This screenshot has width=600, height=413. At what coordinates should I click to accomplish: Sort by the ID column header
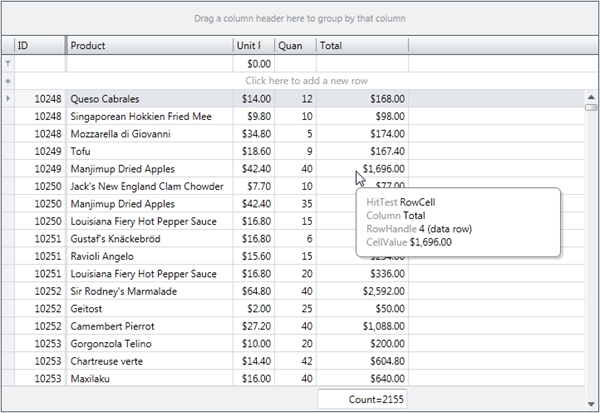(x=40, y=46)
